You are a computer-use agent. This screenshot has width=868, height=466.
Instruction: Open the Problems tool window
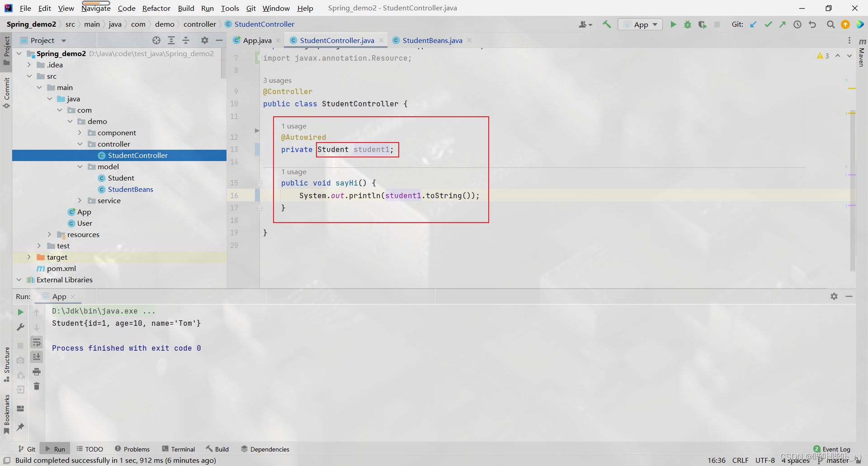132,449
